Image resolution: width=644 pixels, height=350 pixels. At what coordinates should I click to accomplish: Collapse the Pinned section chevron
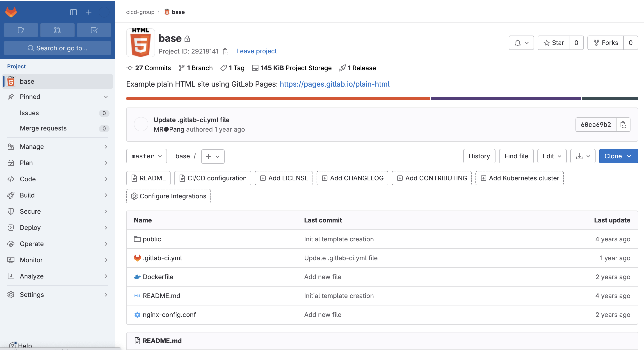(106, 97)
